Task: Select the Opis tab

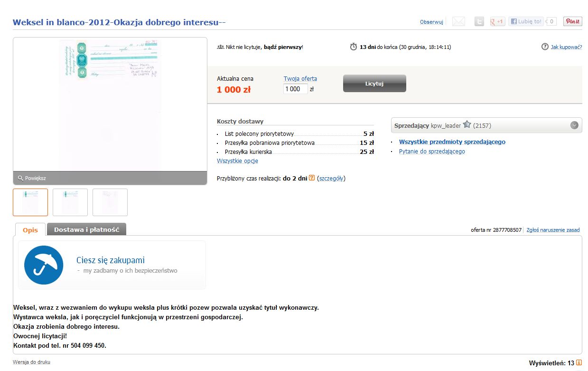Action: (30, 229)
